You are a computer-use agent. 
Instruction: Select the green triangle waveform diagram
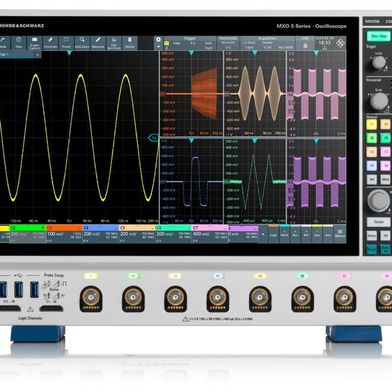tap(255, 181)
